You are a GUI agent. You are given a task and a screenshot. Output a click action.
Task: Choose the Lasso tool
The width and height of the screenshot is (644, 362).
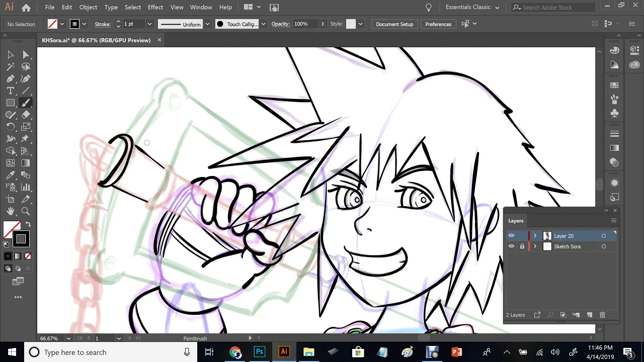pos(26,66)
